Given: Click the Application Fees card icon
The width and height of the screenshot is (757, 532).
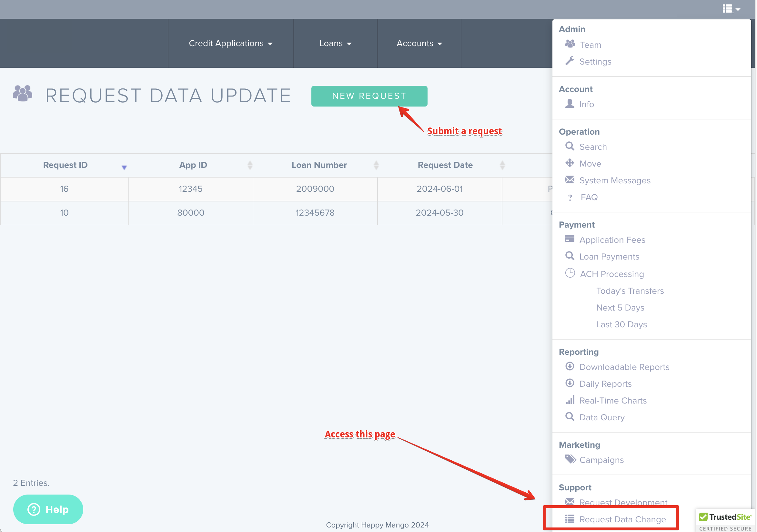Looking at the screenshot, I should coord(570,239).
